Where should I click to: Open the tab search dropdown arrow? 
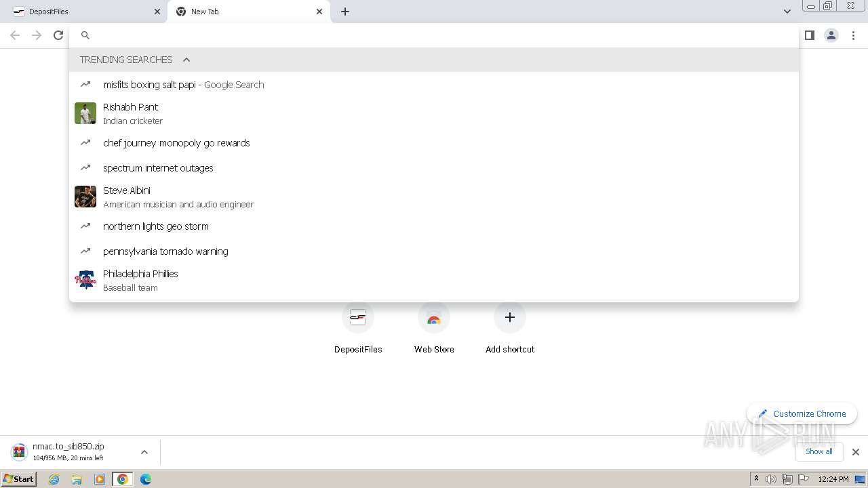point(787,12)
